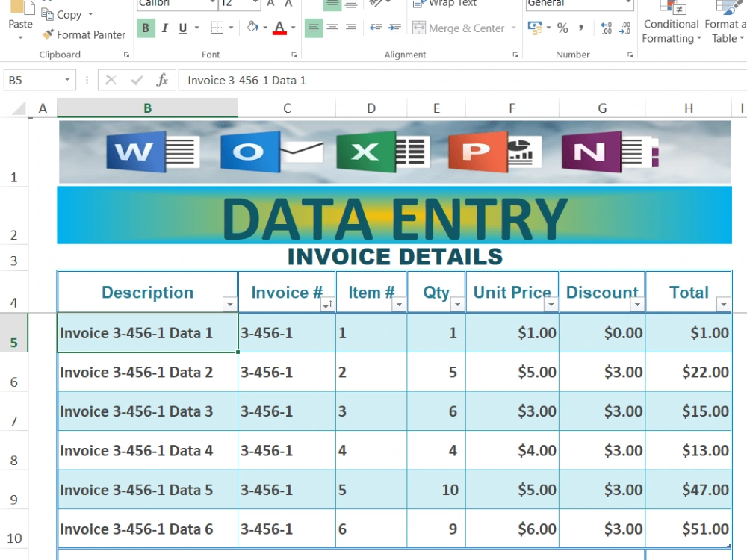
Task: Select Center alignment
Action: click(x=332, y=28)
